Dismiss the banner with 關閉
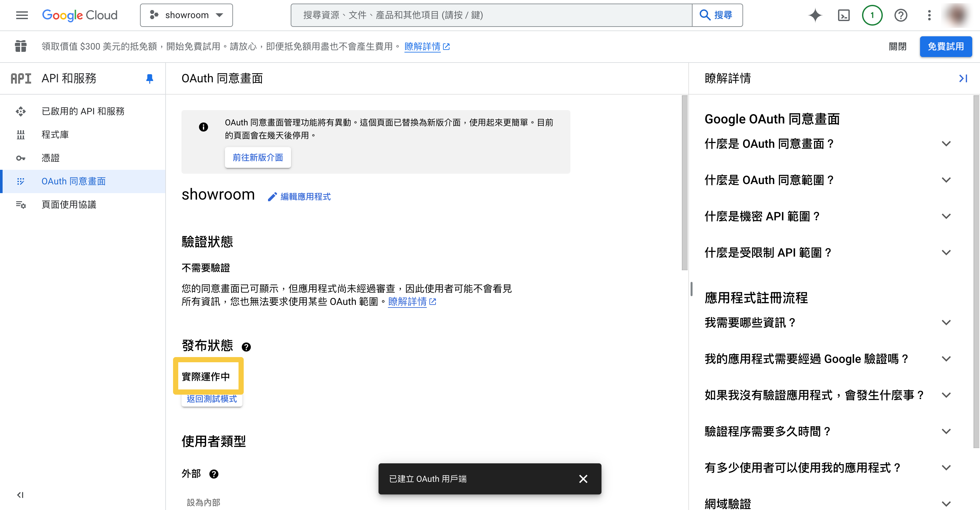980x510 pixels. tap(897, 46)
